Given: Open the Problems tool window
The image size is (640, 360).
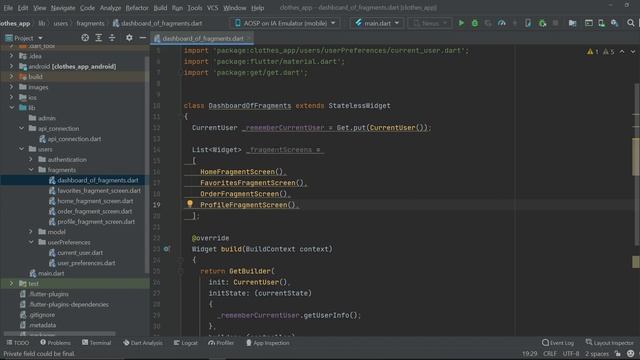Looking at the screenshot, I should (x=55, y=343).
